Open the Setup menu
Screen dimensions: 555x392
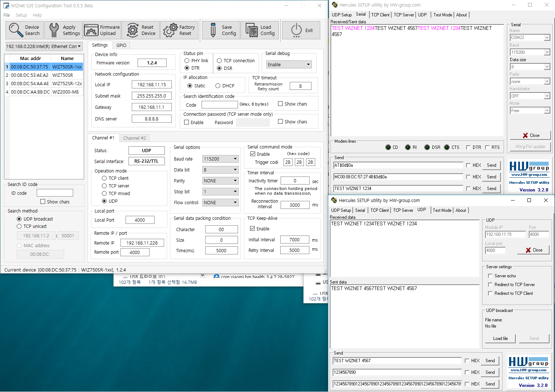pos(21,15)
